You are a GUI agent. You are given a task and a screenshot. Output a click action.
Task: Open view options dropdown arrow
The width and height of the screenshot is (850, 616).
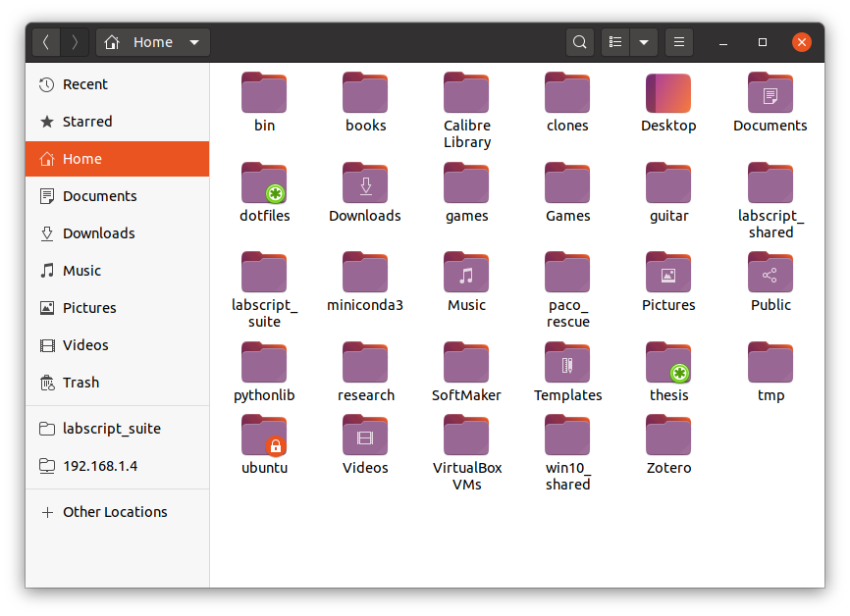[x=644, y=42]
